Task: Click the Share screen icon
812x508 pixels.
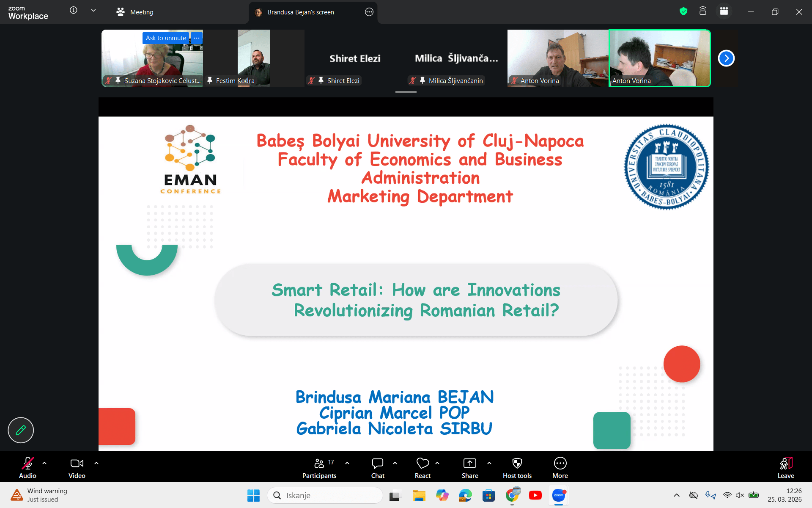Action: tap(469, 464)
